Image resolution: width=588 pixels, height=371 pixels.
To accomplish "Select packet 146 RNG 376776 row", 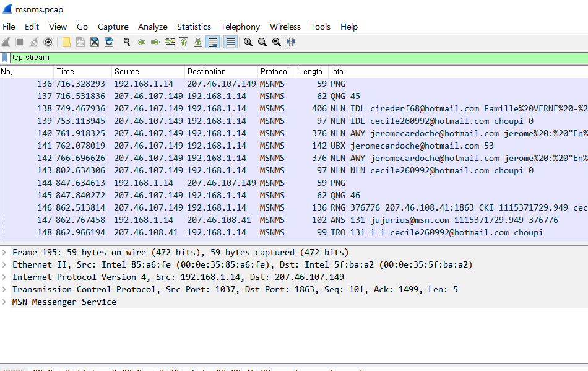I will click(294, 207).
